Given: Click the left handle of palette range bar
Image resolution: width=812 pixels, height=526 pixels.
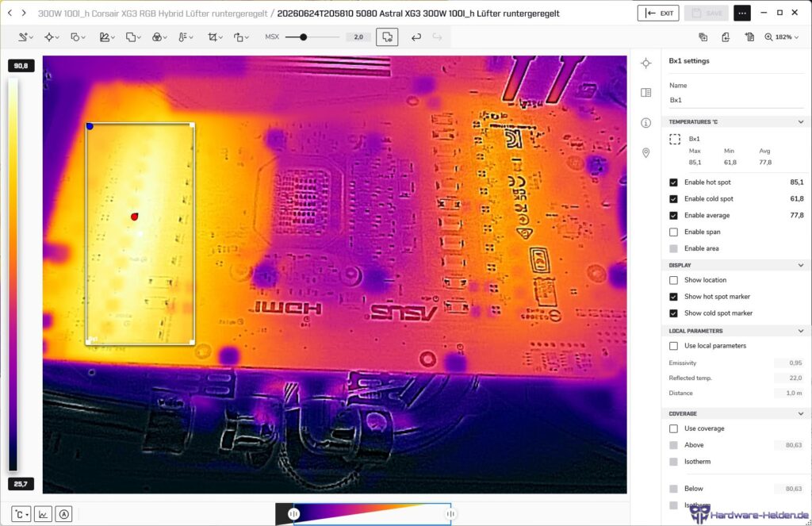Looking at the screenshot, I should pyautogui.click(x=293, y=514).
